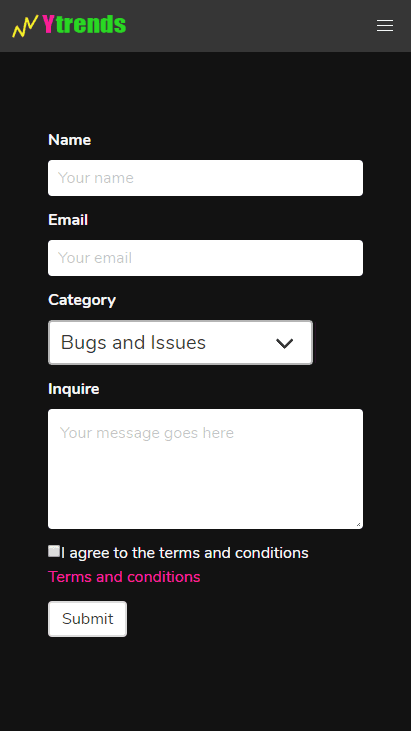
Task: Click empty area of the gray header bar
Action: [x=252, y=26]
